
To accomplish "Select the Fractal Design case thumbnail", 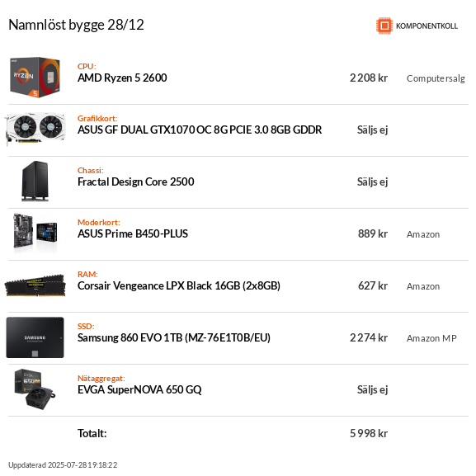I will point(35,181).
